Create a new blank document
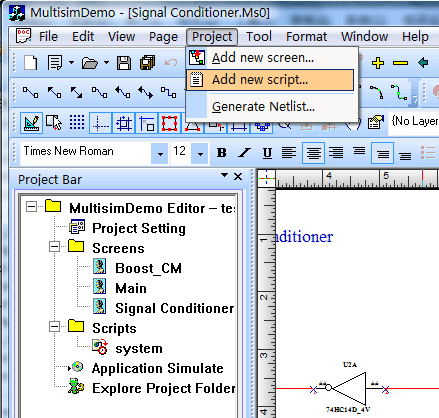Screen dimensions: 439x418 (x=31, y=63)
